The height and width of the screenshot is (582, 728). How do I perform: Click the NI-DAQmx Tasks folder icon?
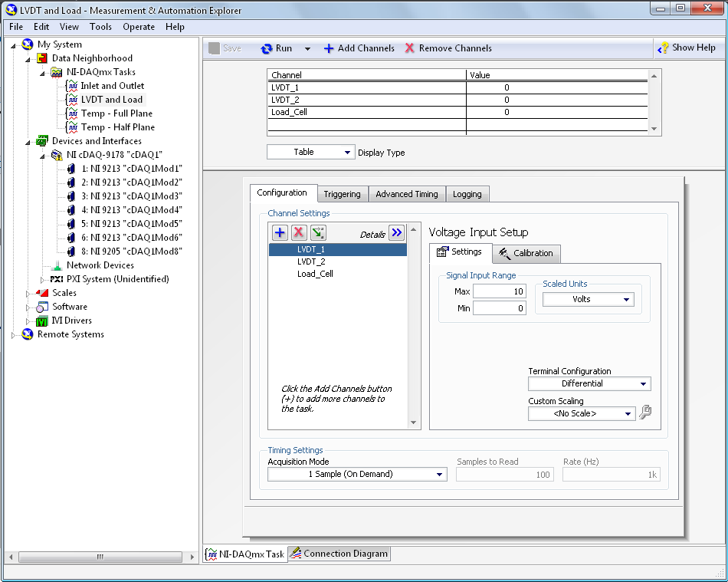[57, 72]
